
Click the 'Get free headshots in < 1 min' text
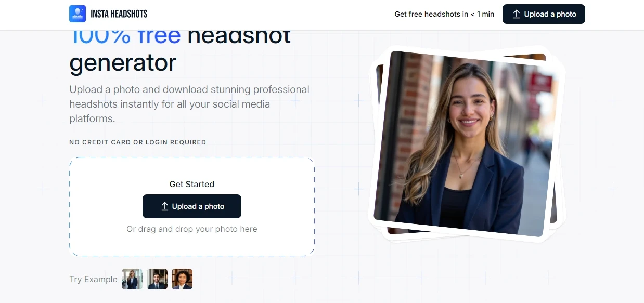[444, 14]
